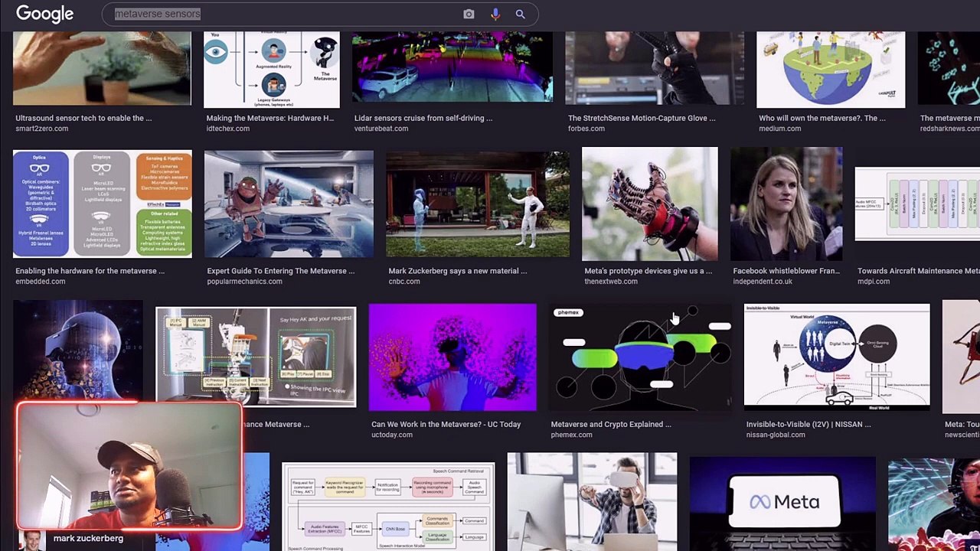Click 'mark zuckerberg' related search label
The height and width of the screenshot is (551, 980).
click(x=88, y=538)
